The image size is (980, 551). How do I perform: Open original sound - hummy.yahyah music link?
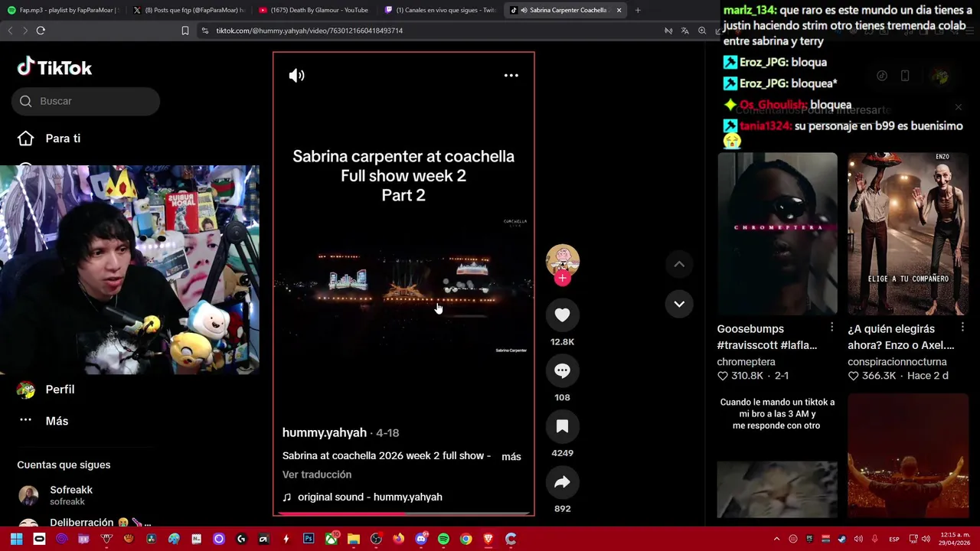363,497
